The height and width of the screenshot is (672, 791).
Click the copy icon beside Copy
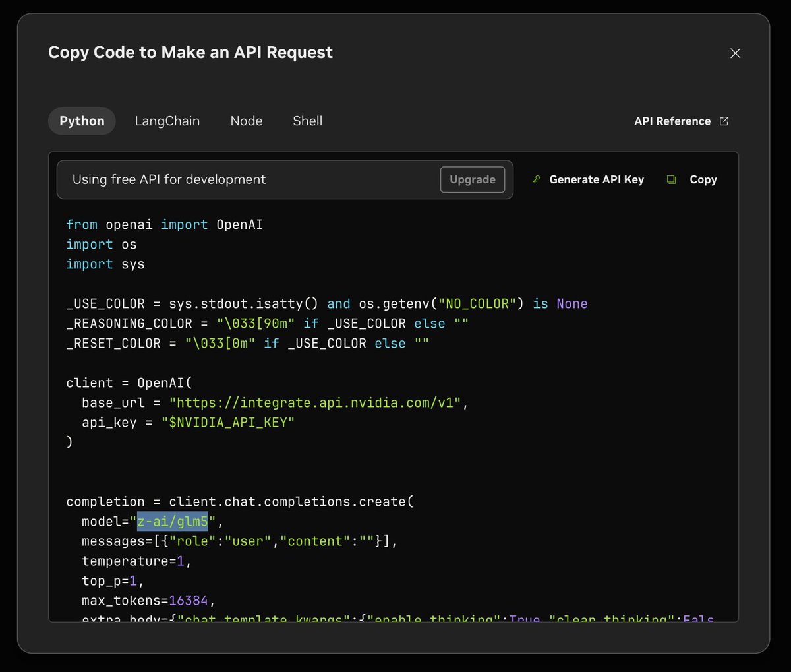[x=672, y=179]
